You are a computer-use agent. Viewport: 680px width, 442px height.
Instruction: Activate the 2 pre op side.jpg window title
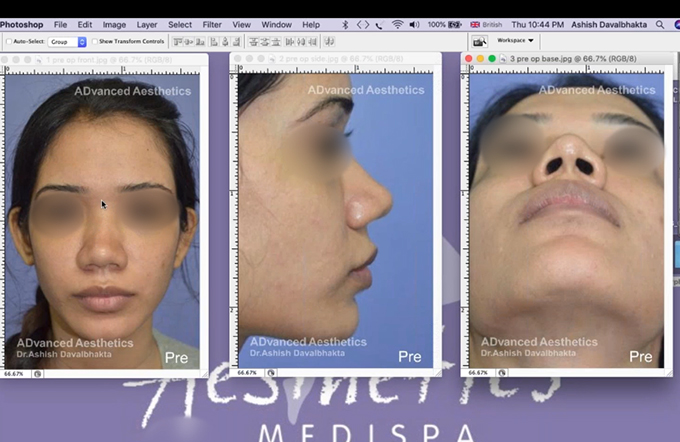pyautogui.click(x=341, y=59)
